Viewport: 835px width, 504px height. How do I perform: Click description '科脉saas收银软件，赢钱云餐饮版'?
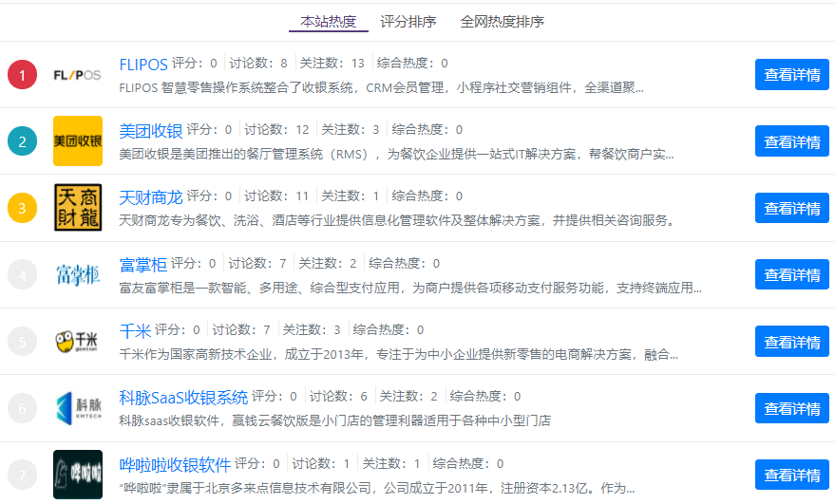pos(335,420)
